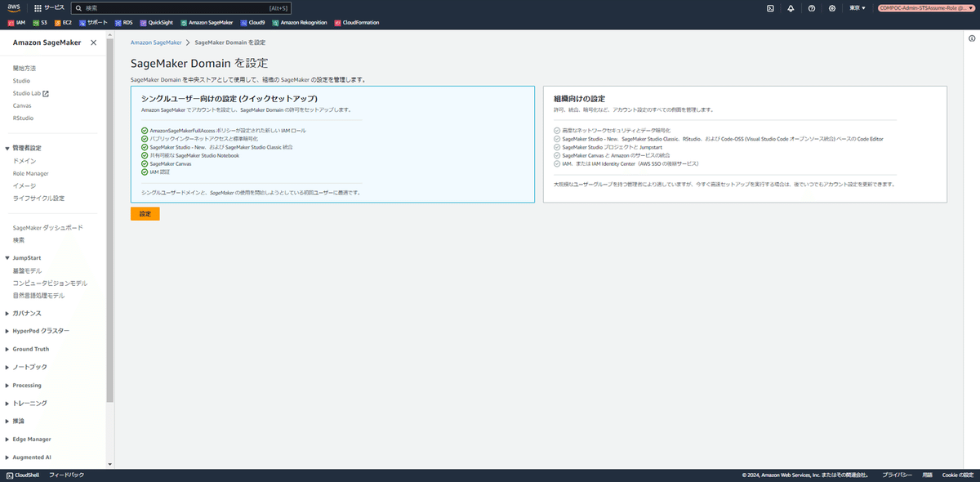The width and height of the screenshot is (980, 482).
Task: Select the シングルユーザー向けの設定 card
Action: 332,145
